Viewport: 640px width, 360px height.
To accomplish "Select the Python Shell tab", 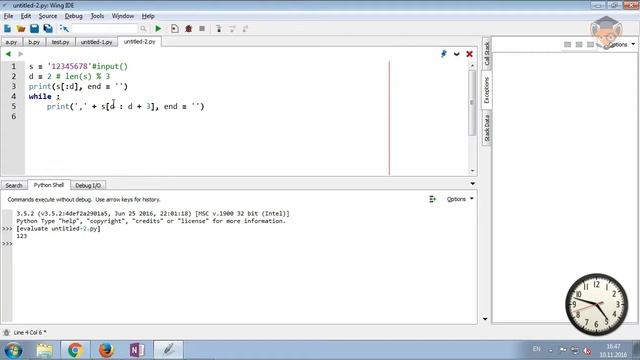I will 49,185.
